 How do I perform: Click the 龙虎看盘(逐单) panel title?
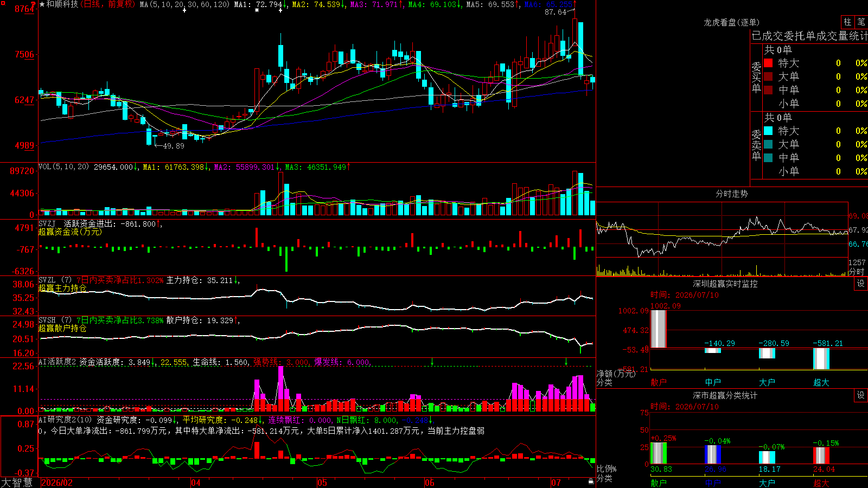click(732, 22)
